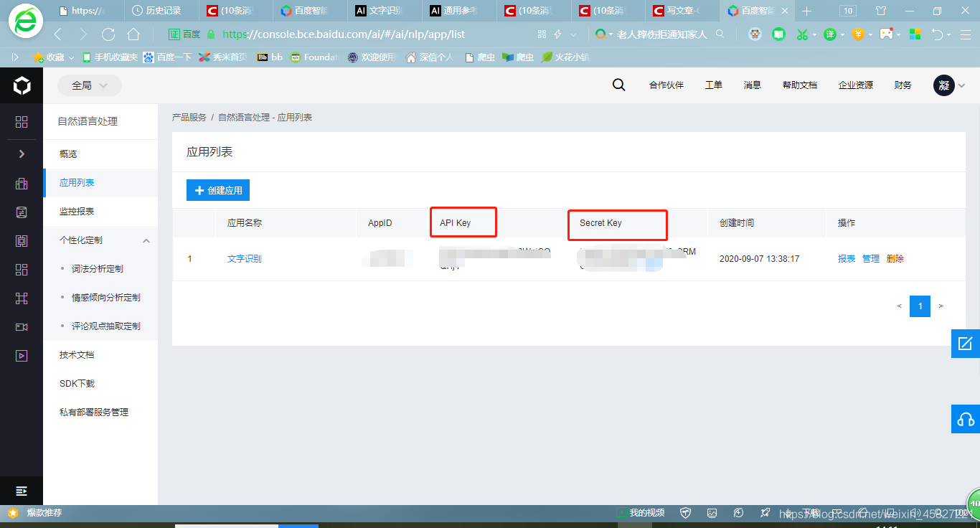The height and width of the screenshot is (528, 980).
Task: Switch to the 写文章 browser tab
Action: coord(683,11)
